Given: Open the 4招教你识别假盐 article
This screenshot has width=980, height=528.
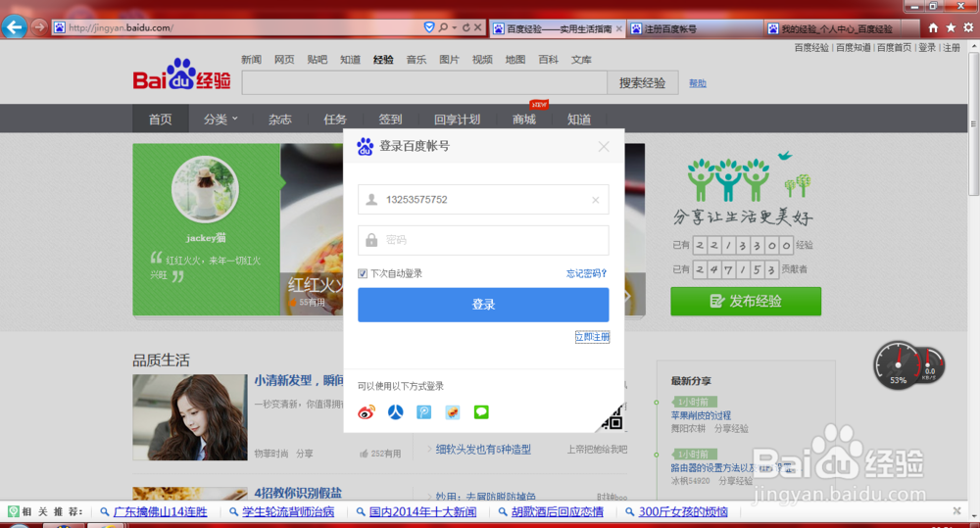Looking at the screenshot, I should [x=298, y=493].
